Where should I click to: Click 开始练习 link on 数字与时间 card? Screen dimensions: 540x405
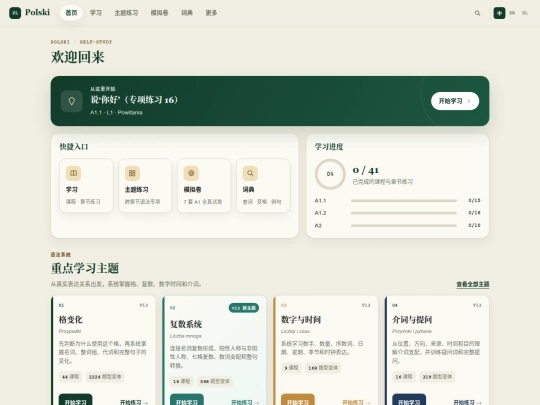click(356, 402)
